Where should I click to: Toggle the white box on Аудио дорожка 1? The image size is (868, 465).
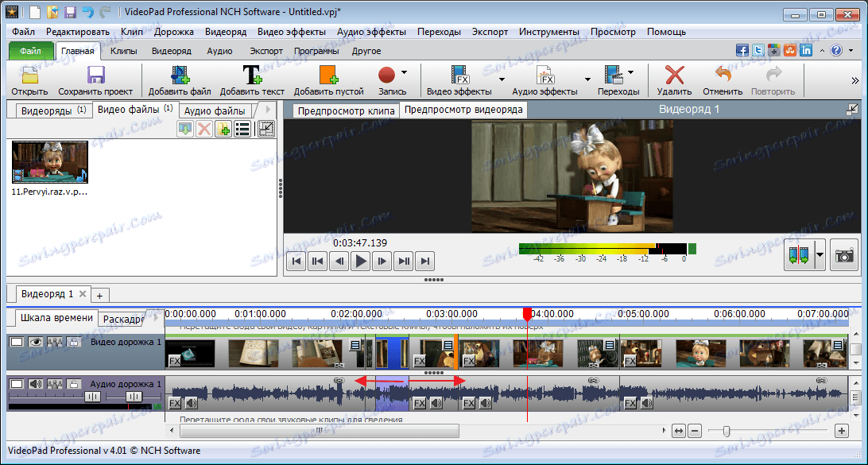pos(17,384)
